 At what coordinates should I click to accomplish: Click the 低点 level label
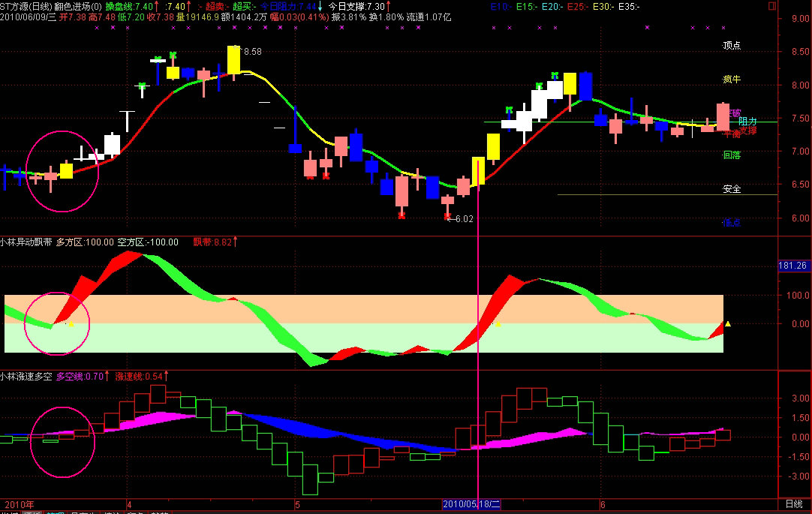(731, 223)
